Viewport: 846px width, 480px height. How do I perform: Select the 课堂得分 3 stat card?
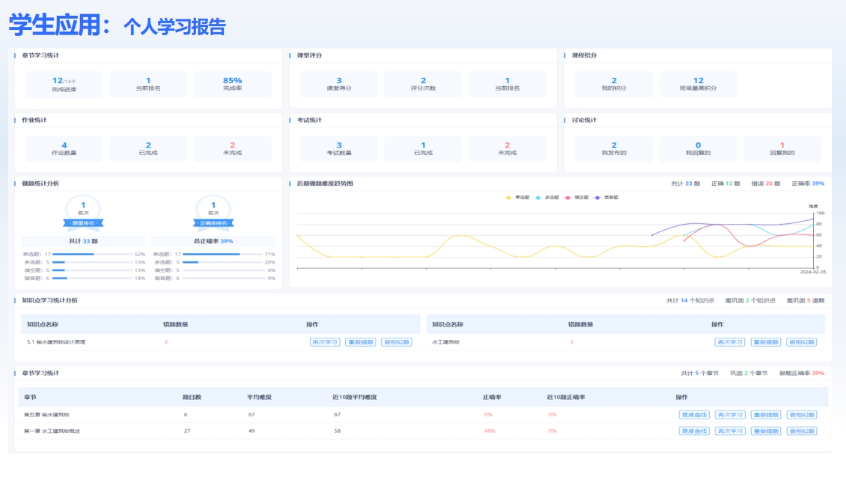339,84
